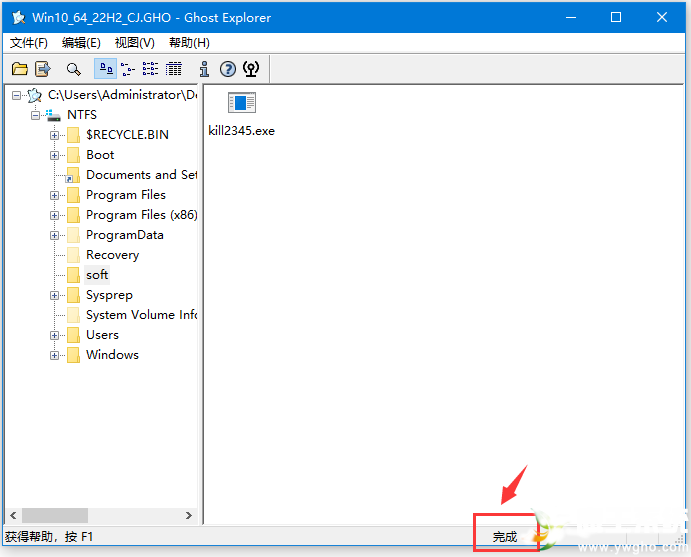Click the Ghost Explorer title bar app icon
This screenshot has height=557, width=691.
point(19,18)
